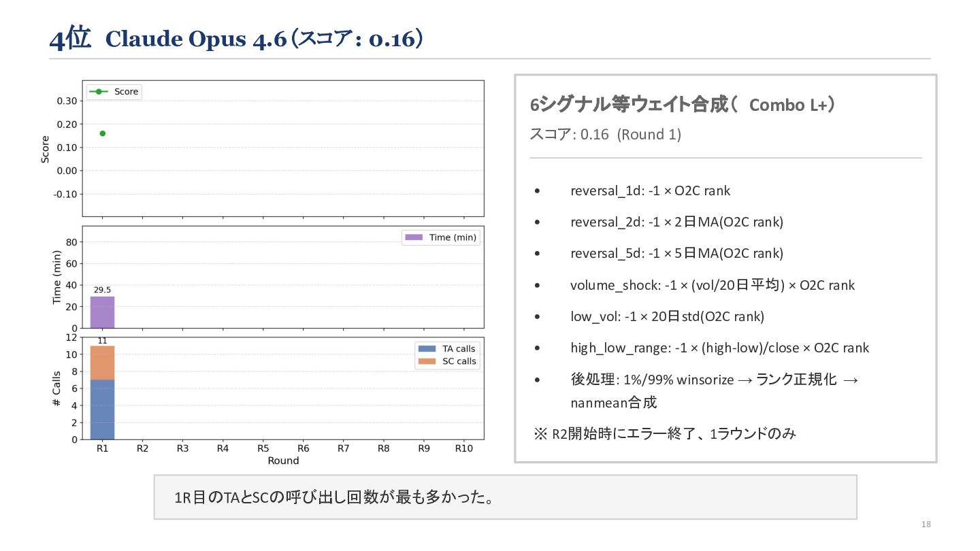Click the 'Time (min)' y-axis title
The height and width of the screenshot is (551, 980).
point(56,277)
